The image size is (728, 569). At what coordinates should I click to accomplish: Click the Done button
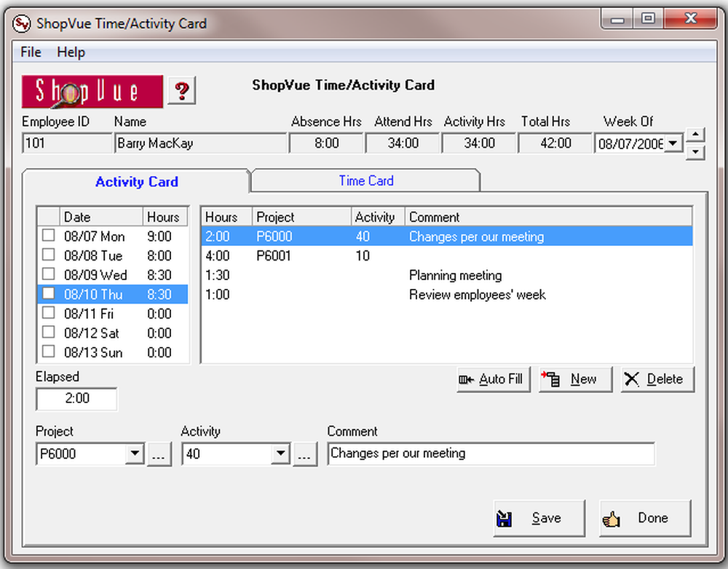coord(645,518)
